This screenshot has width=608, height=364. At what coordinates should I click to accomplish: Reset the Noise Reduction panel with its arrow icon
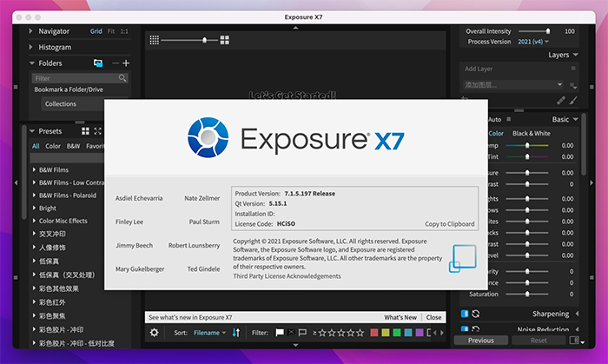pyautogui.click(x=476, y=328)
